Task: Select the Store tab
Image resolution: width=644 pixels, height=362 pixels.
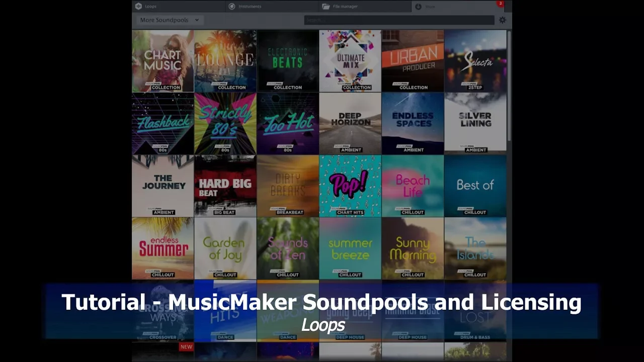Action: coord(458,6)
